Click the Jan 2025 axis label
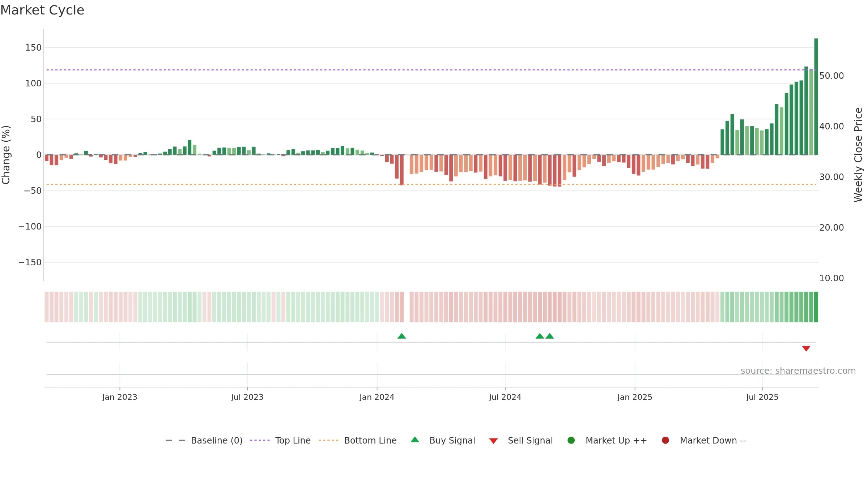Viewport: 868px width, 488px height. (x=635, y=397)
